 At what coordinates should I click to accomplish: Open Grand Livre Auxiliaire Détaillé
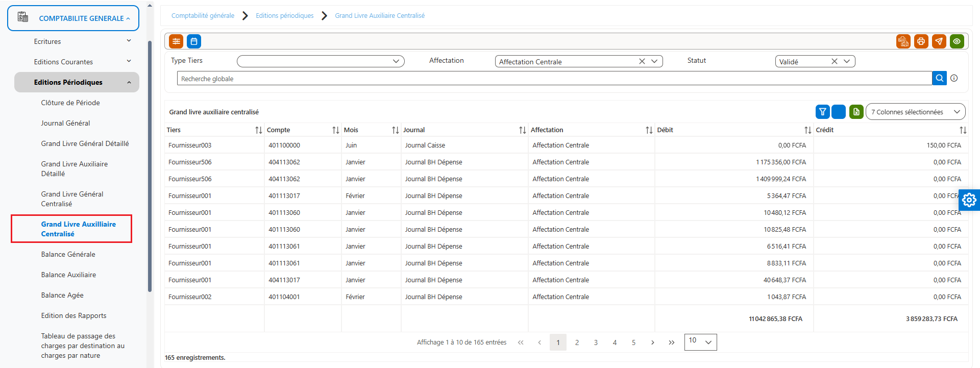pyautogui.click(x=75, y=169)
